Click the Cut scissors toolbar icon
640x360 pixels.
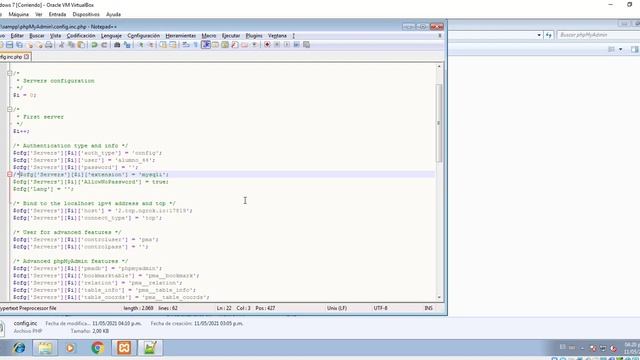pos(61,44)
